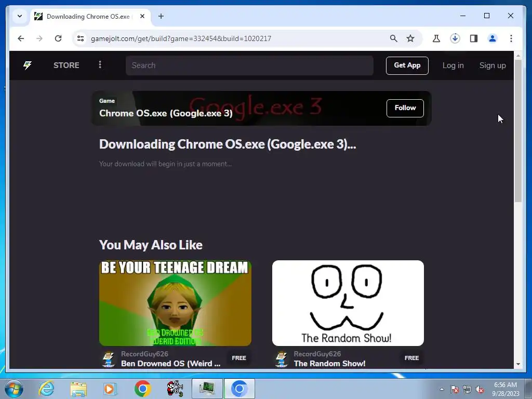The width and height of the screenshot is (532, 399).
Task: Open Chrome profile avatar menu
Action: point(493,38)
